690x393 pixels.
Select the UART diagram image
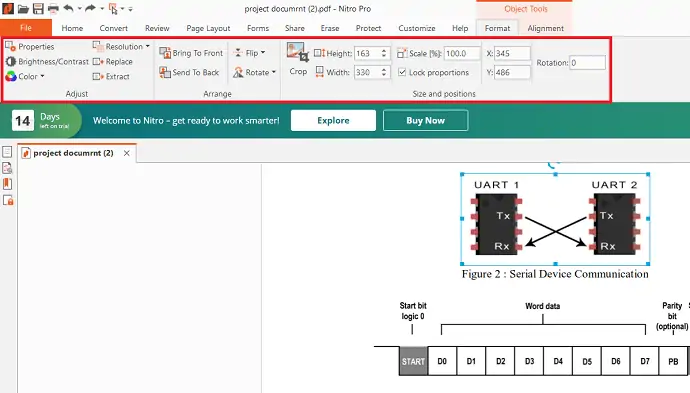point(555,219)
